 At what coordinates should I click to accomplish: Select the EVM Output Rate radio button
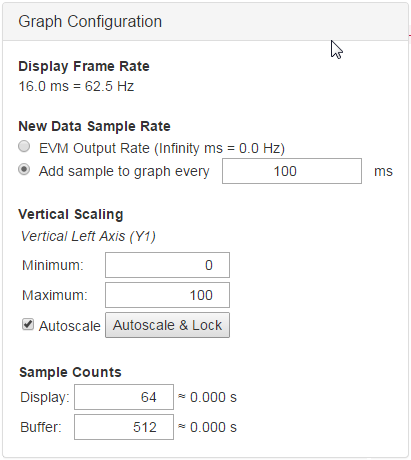click(24, 147)
